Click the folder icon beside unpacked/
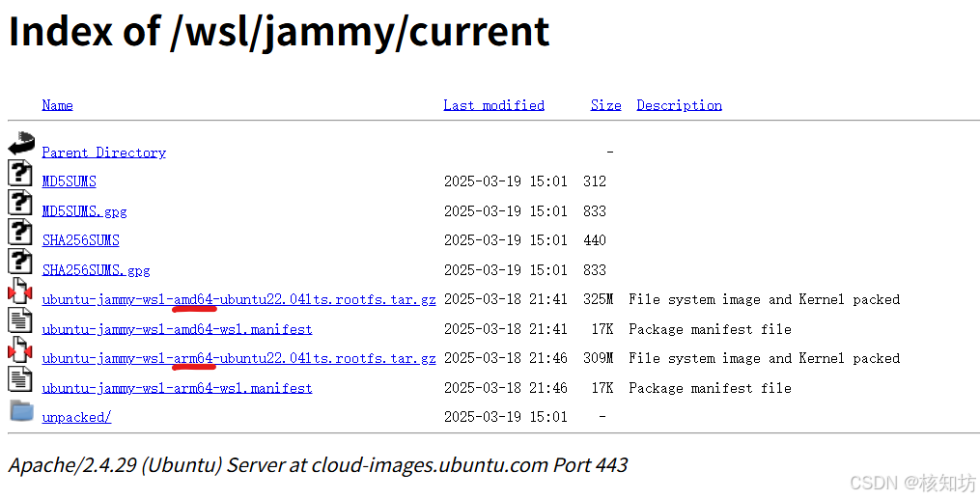The width and height of the screenshot is (980, 500). [x=22, y=410]
